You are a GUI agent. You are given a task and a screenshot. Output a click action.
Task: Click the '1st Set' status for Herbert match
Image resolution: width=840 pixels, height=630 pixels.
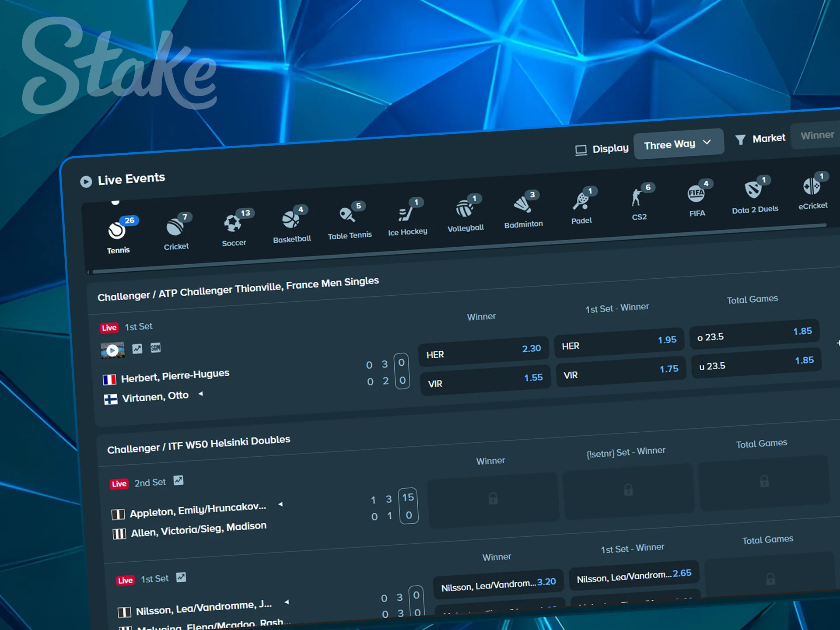coord(138,326)
